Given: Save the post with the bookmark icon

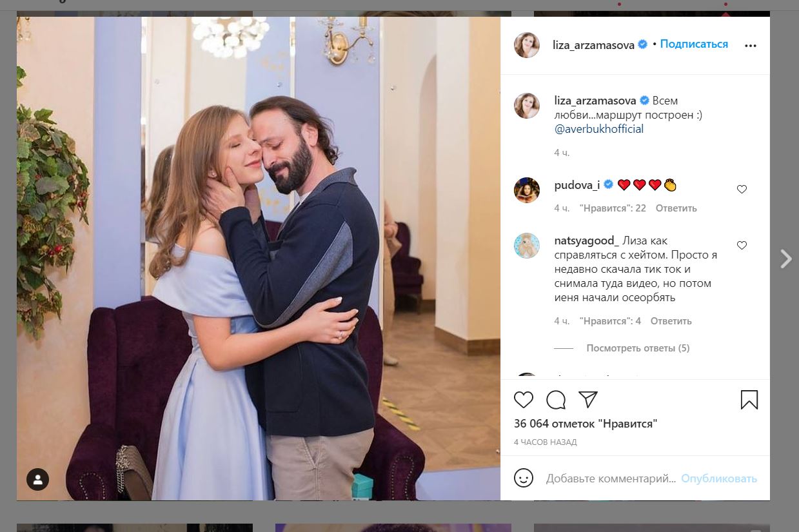Looking at the screenshot, I should 749,400.
